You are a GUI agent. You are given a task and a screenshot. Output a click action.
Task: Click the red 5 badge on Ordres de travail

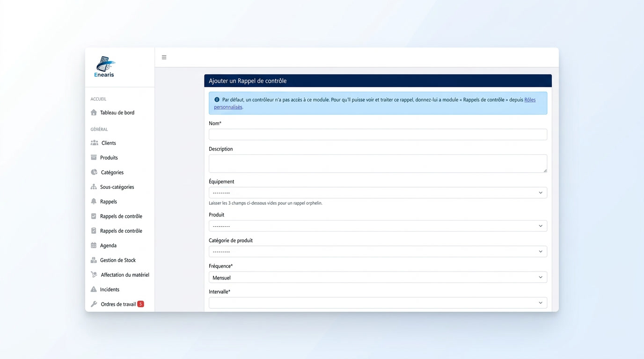[140, 304]
